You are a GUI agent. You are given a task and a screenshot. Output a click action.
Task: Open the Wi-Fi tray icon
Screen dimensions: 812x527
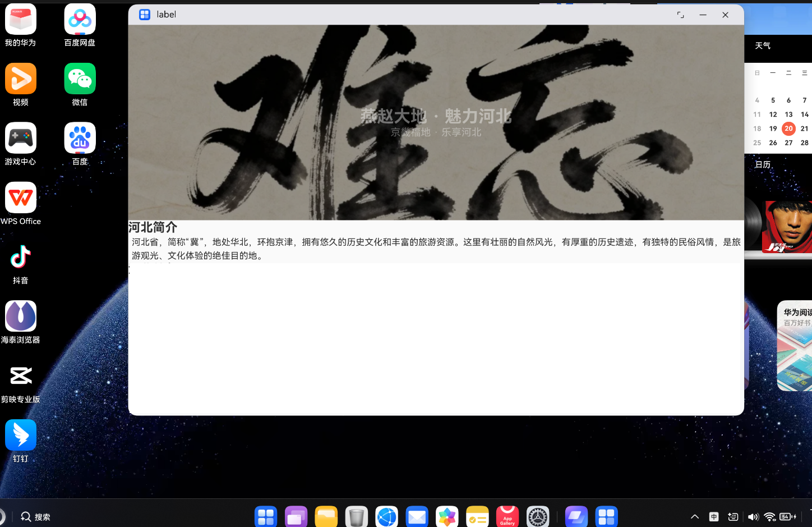pos(771,517)
